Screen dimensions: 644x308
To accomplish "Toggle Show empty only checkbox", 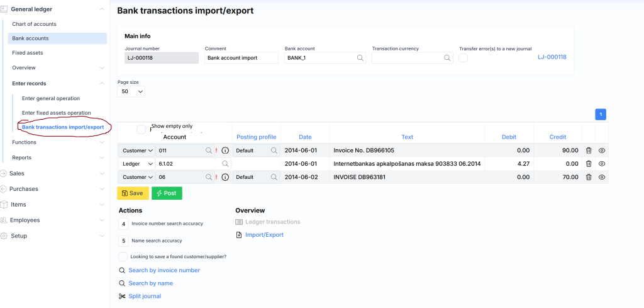I will click(142, 129).
